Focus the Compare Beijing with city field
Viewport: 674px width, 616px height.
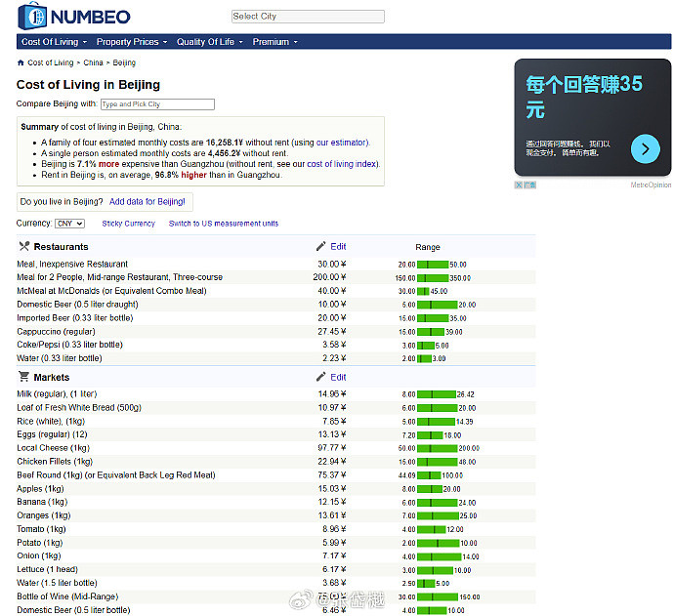point(157,104)
